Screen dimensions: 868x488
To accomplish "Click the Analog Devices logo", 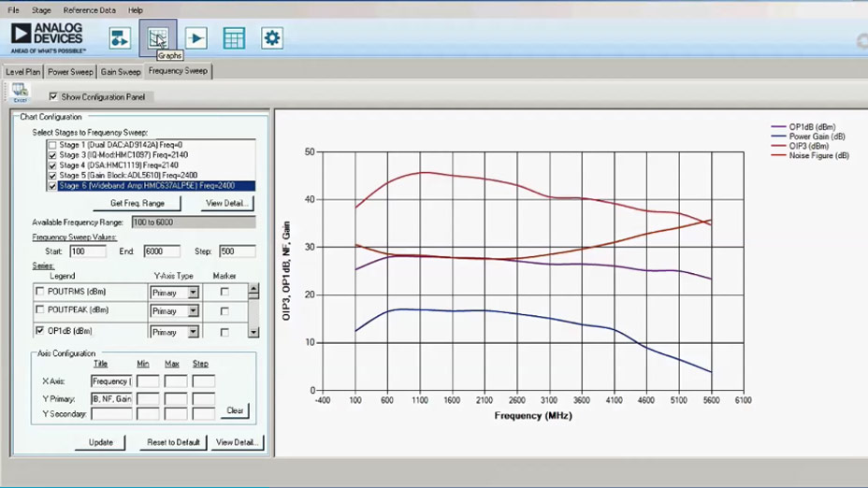I will 48,37.
